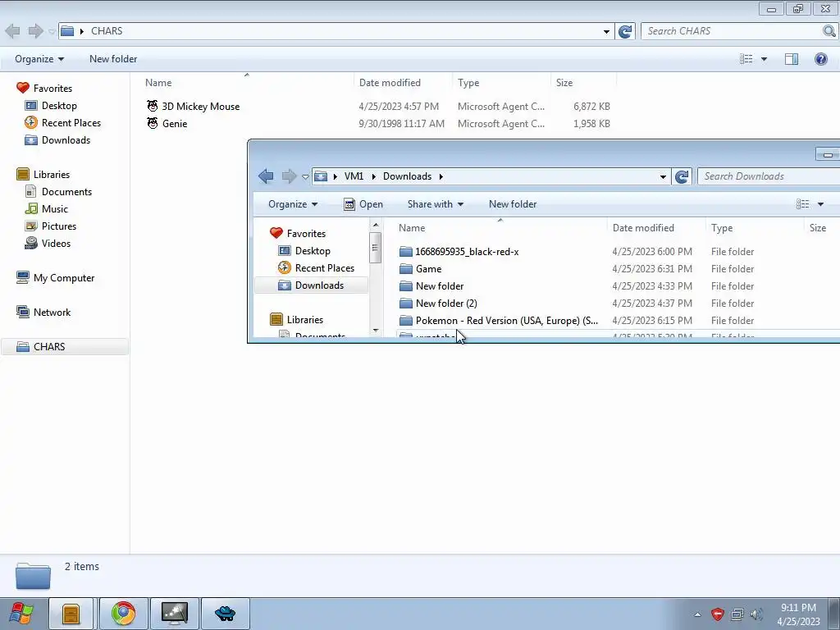Open Libraries in CHARS navigation pane
The image size is (840, 630).
click(x=52, y=174)
